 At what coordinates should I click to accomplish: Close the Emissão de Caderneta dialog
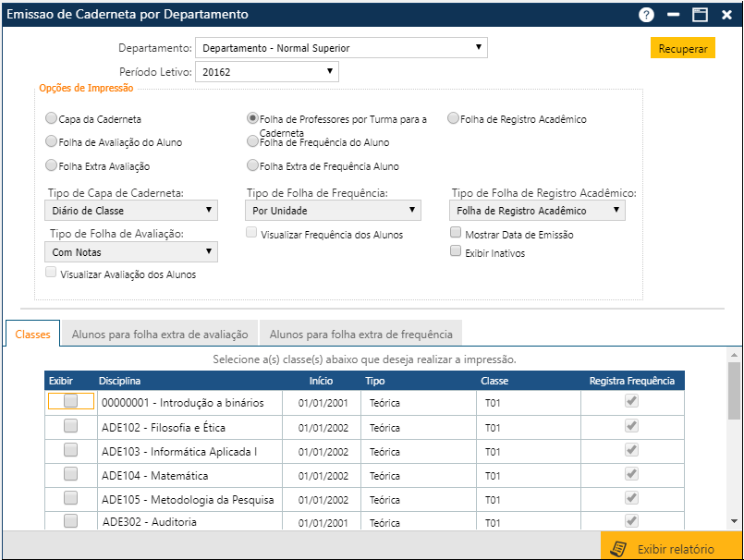[x=726, y=15]
